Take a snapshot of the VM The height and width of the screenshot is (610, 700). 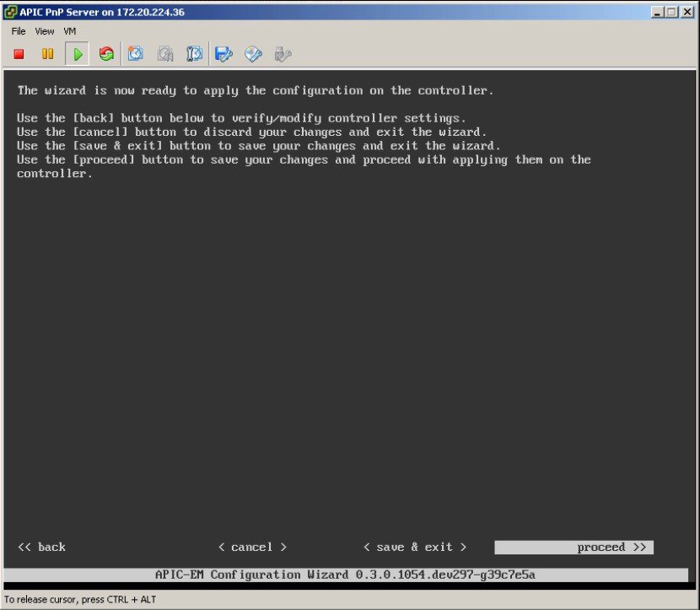point(136,54)
